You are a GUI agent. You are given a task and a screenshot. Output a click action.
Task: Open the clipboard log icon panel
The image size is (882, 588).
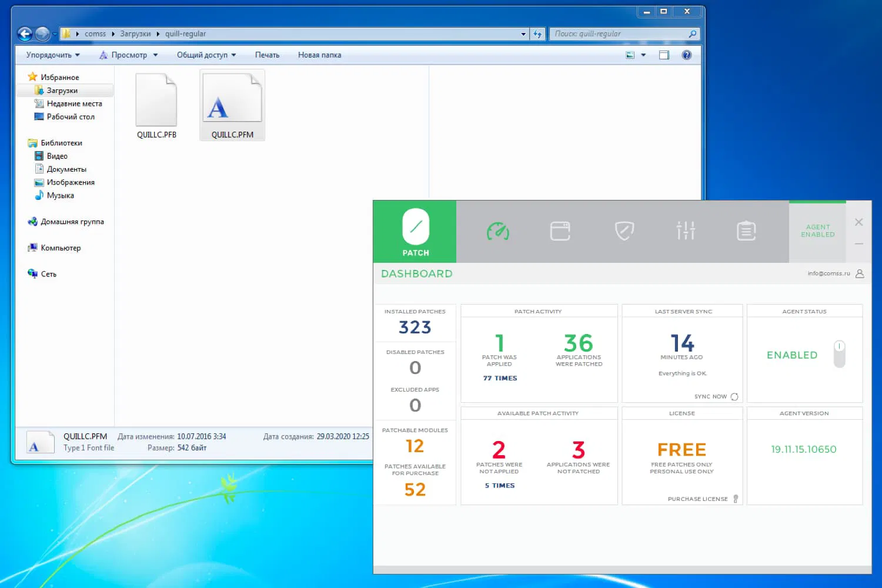click(746, 231)
